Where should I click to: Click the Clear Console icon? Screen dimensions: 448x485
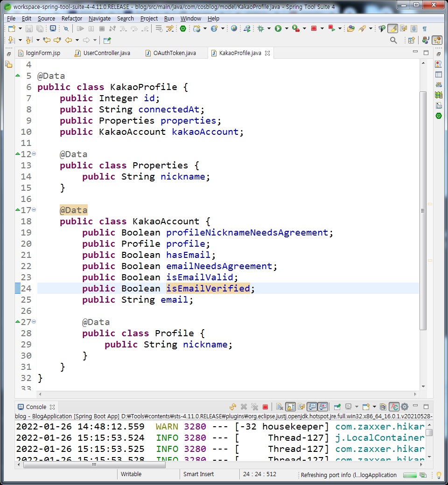279,407
